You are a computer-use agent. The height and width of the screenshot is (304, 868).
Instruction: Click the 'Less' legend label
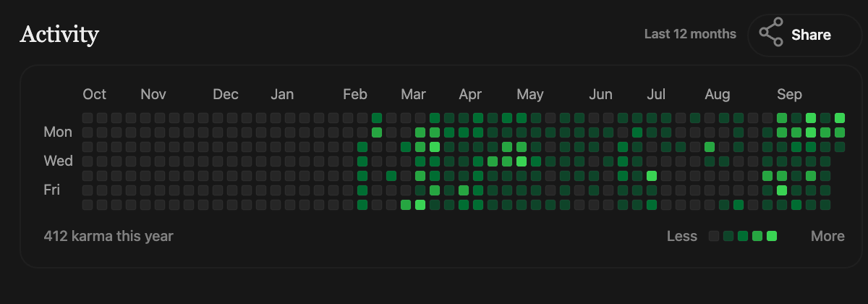682,236
